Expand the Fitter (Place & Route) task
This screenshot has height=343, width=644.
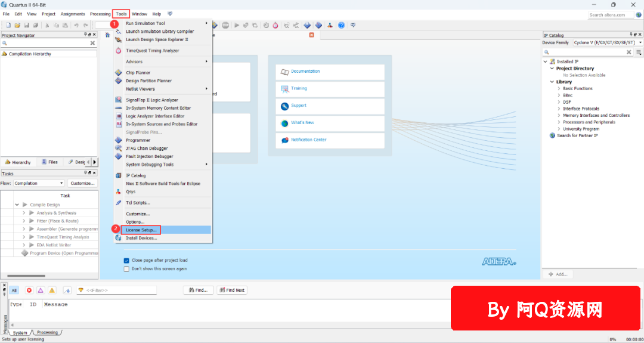(x=24, y=221)
